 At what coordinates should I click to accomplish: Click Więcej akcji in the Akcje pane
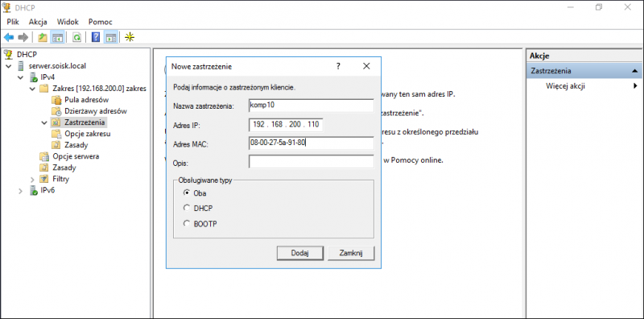coord(565,86)
